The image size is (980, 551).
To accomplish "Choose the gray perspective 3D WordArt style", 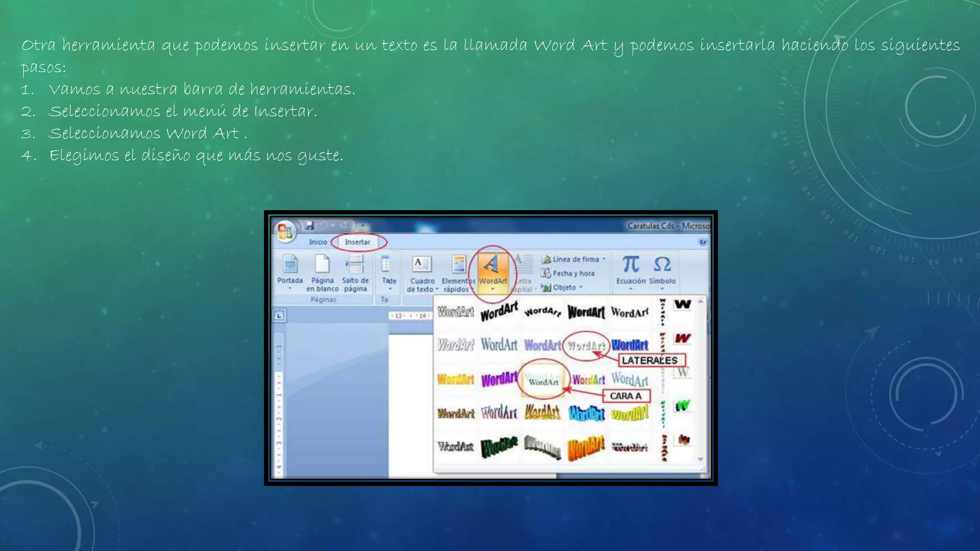I will pos(542,447).
